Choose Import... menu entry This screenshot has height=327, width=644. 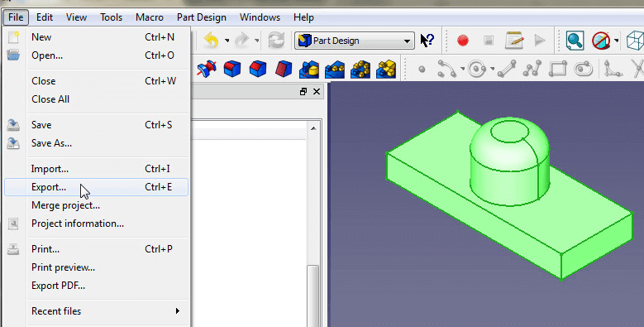coord(96,169)
